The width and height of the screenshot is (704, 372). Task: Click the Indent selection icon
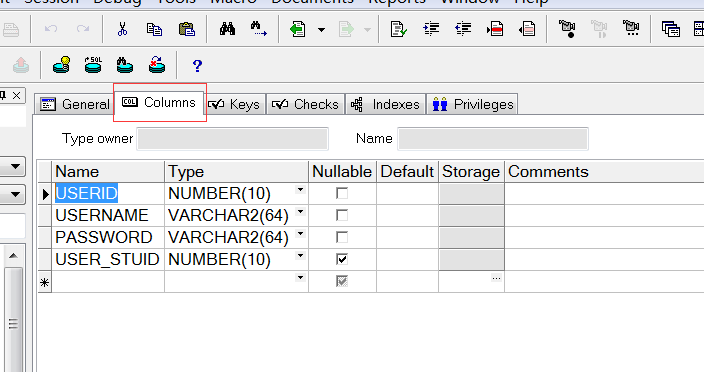(x=431, y=30)
